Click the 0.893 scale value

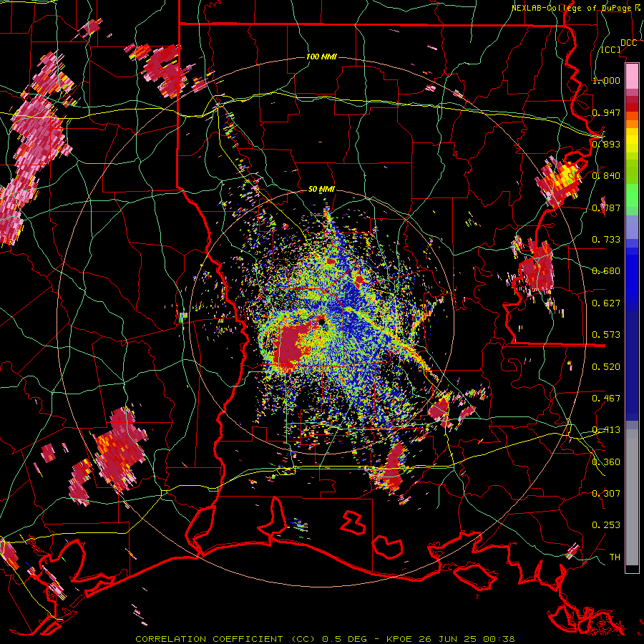pyautogui.click(x=606, y=144)
